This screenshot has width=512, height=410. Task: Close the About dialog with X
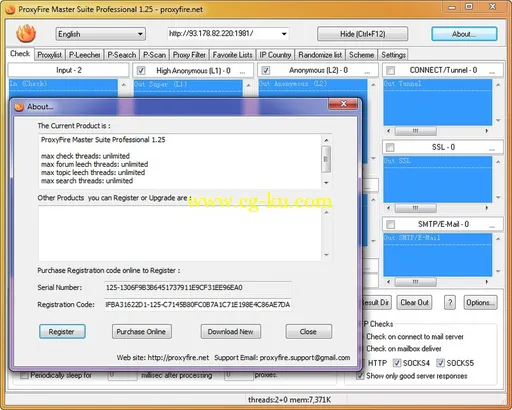tap(343, 104)
